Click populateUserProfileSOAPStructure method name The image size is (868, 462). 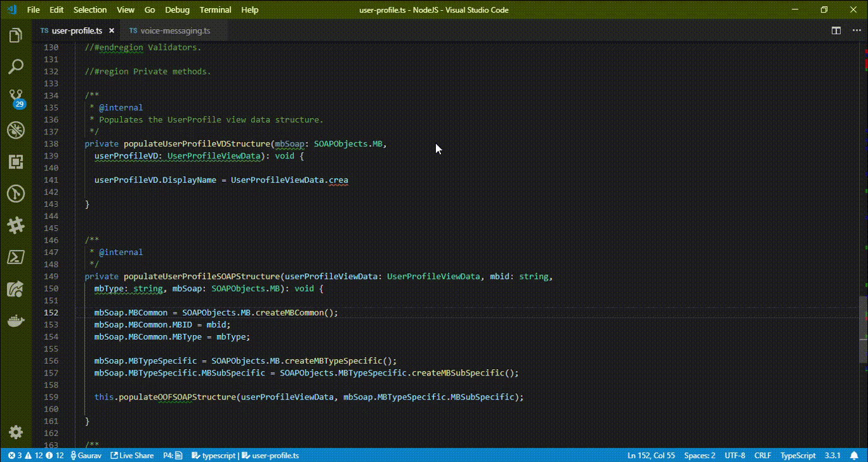point(202,276)
